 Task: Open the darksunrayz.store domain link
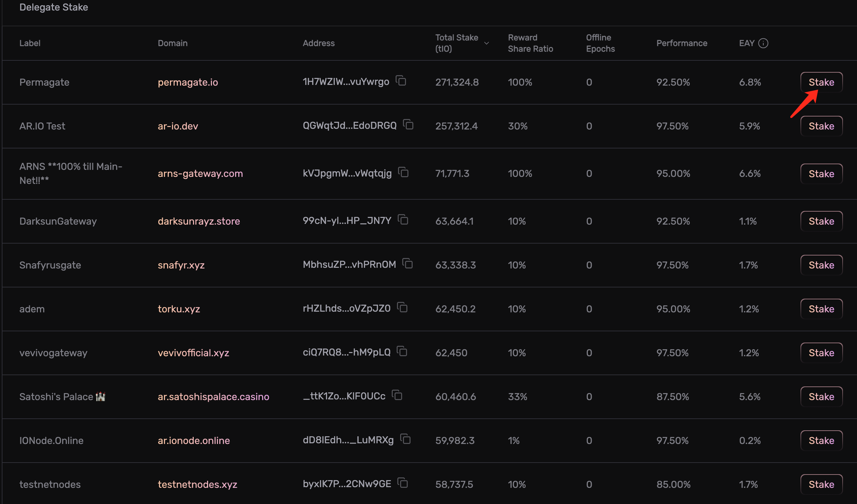coord(199,221)
